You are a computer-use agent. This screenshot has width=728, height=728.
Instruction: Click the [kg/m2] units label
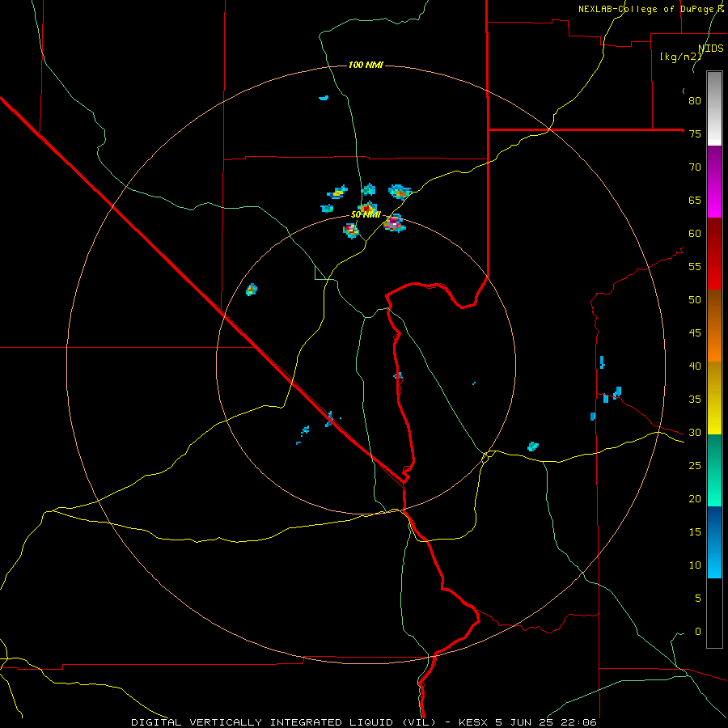[x=680, y=57]
